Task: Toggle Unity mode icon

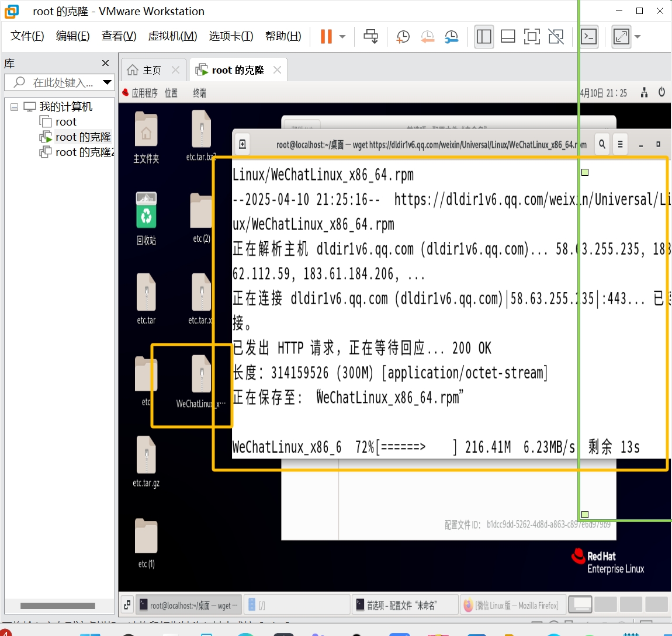Action: tap(556, 37)
